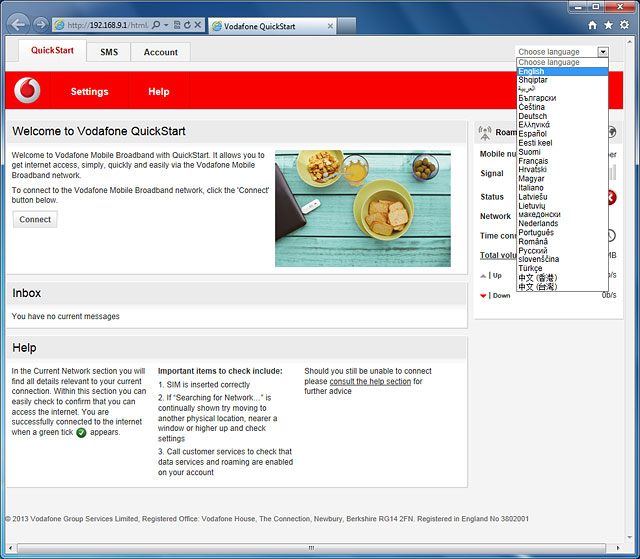Choose Русский language option

coord(562,251)
